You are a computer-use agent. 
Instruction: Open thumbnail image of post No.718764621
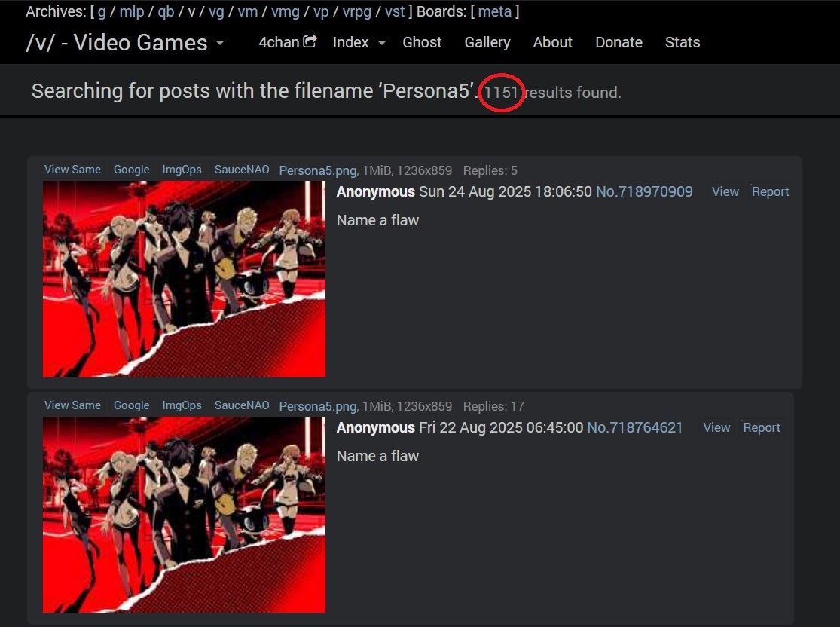(185, 515)
